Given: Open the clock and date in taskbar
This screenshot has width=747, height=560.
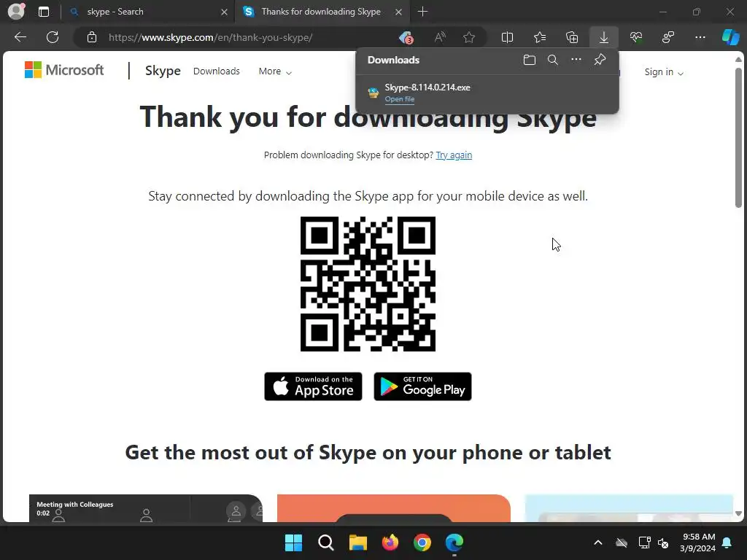Looking at the screenshot, I should pyautogui.click(x=698, y=542).
